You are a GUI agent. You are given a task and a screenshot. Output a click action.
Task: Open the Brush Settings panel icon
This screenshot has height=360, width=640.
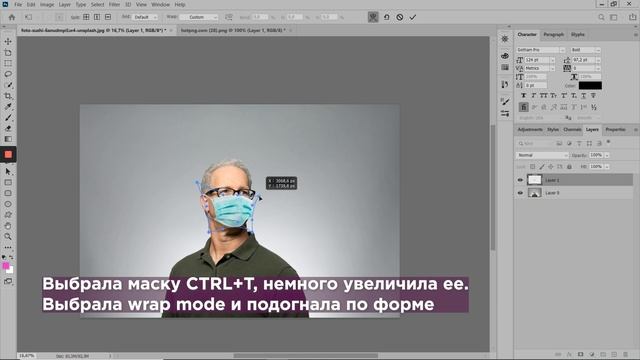point(505,101)
